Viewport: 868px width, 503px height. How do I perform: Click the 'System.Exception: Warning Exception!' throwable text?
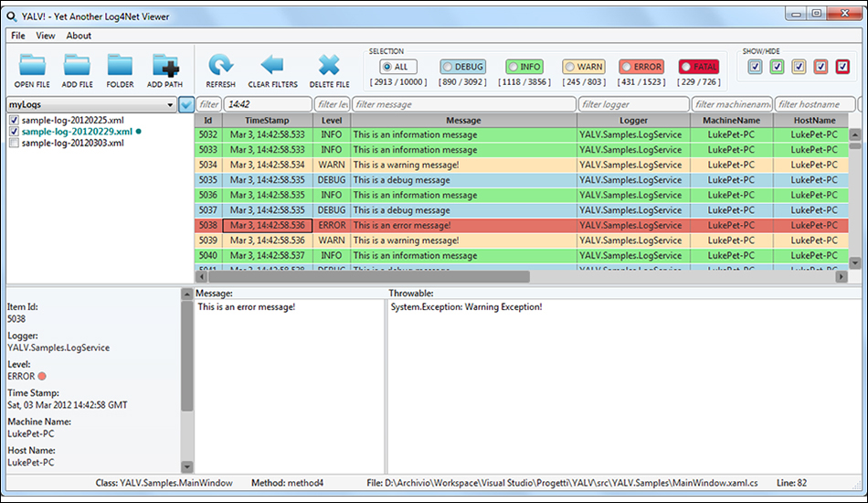[x=466, y=307]
